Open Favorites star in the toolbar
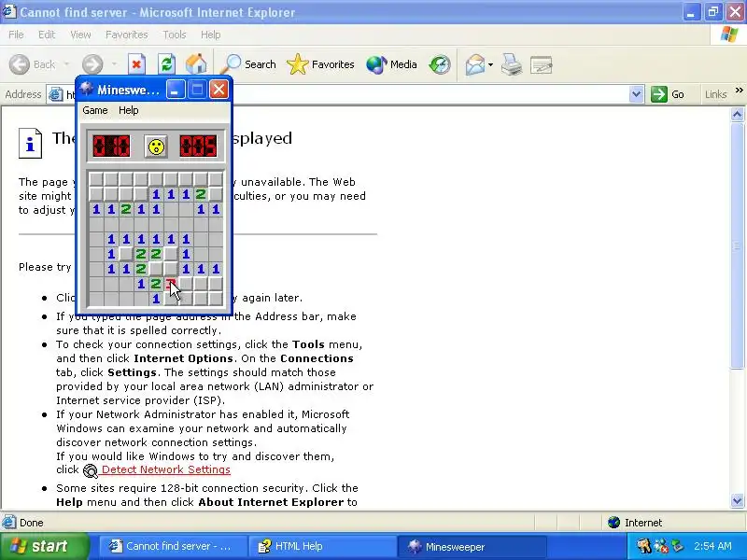Image resolution: width=747 pixels, height=560 pixels. [x=320, y=64]
